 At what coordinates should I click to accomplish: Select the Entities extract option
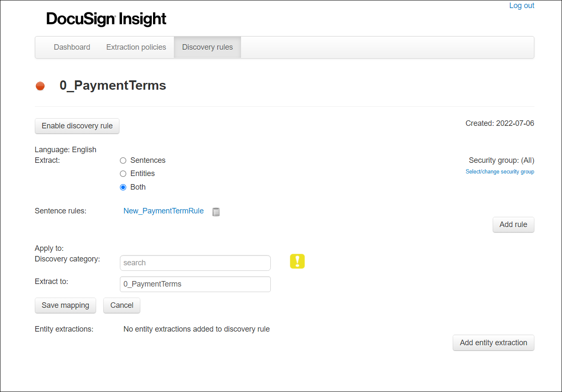point(123,174)
